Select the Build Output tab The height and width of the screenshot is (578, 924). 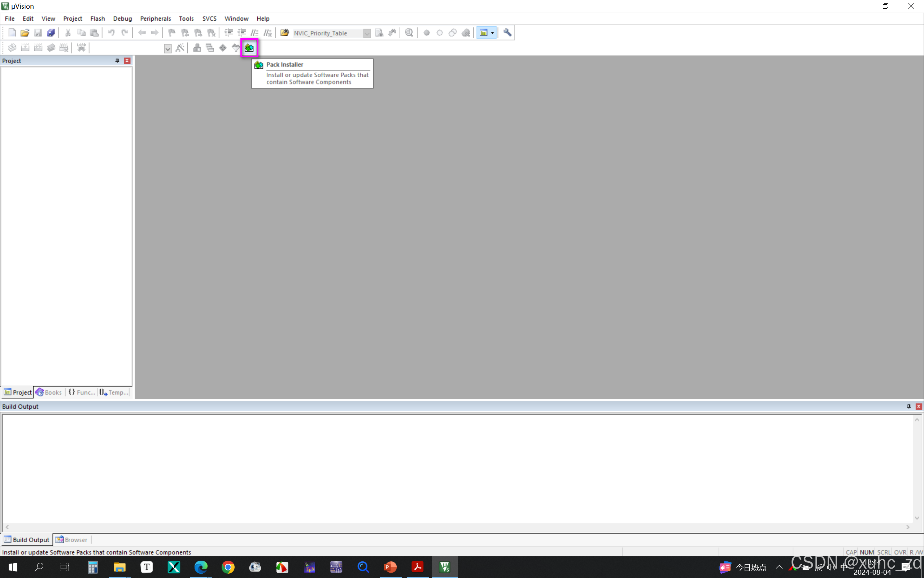click(27, 539)
